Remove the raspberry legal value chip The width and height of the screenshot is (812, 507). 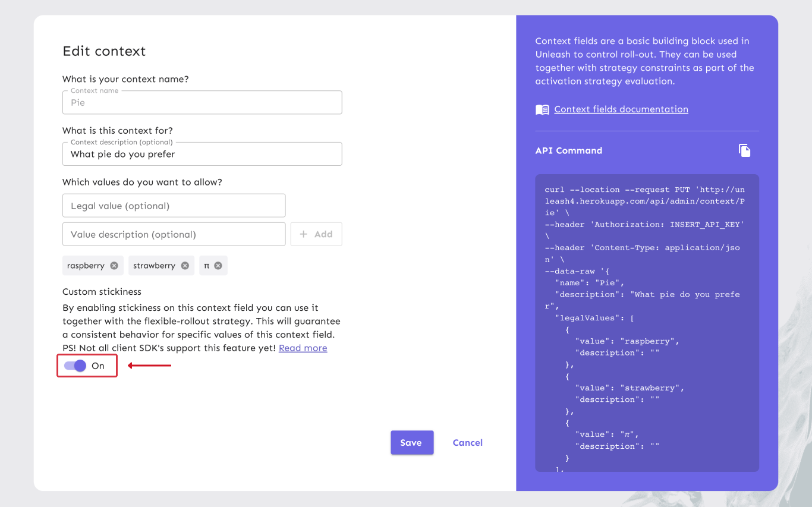[x=114, y=266]
